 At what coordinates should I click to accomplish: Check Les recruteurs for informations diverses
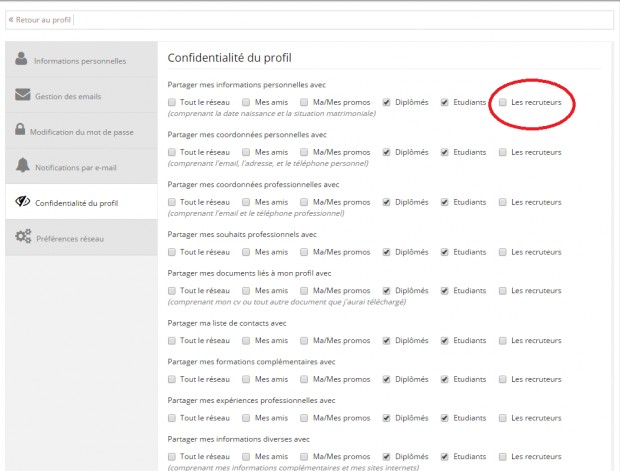tap(503, 457)
